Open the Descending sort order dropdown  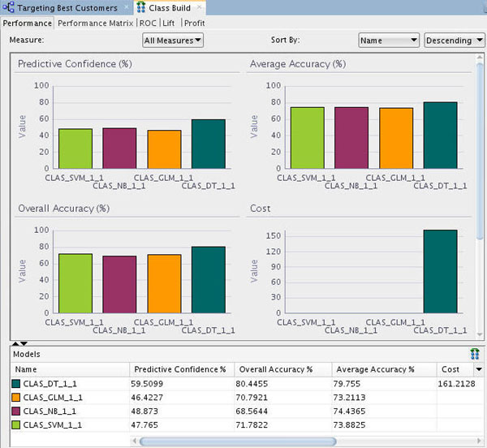click(453, 40)
